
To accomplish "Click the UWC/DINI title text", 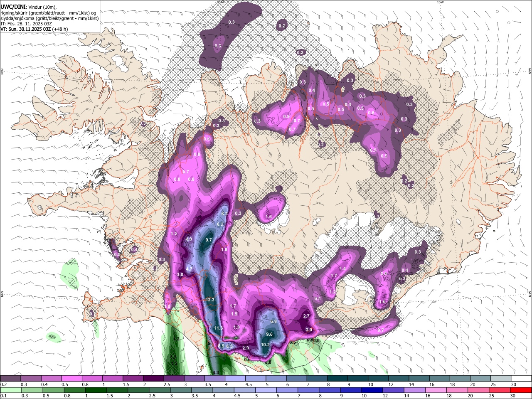I will point(12,7).
